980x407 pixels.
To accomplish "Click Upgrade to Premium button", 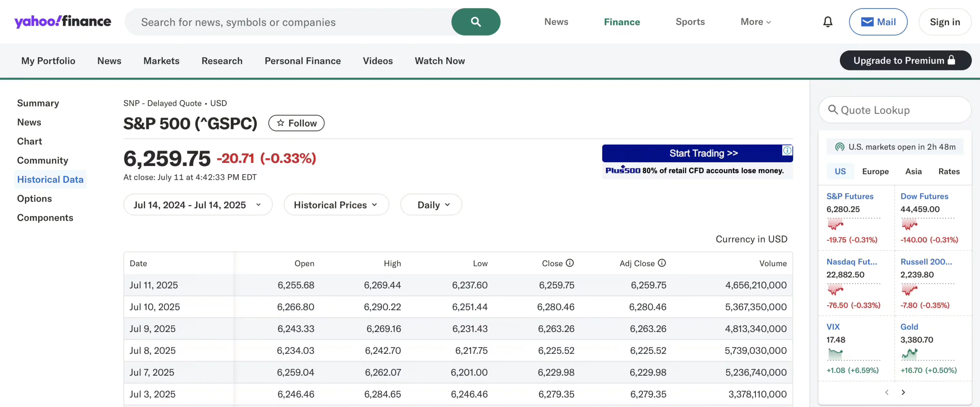I will pos(905,60).
